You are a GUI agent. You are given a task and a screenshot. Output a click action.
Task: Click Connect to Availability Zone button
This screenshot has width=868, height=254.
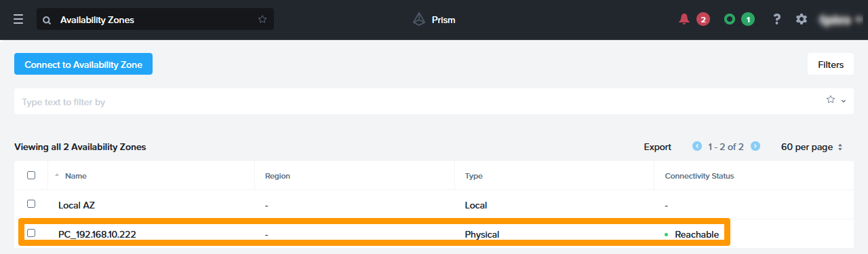(x=83, y=65)
